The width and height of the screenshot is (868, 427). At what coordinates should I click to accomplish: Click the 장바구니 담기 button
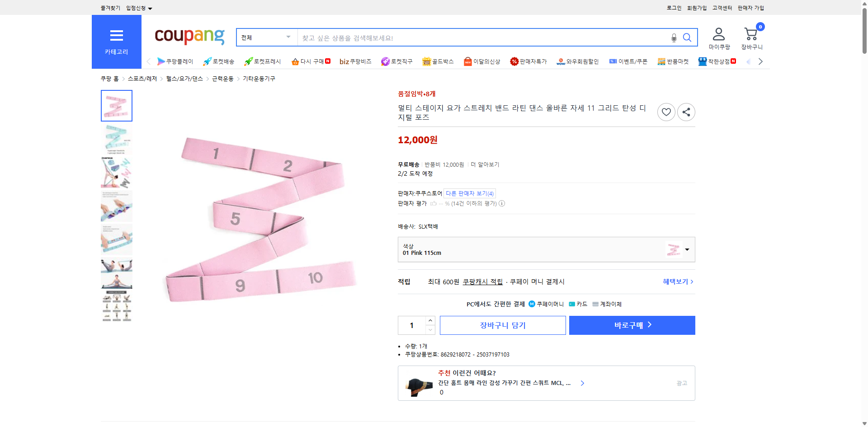click(502, 325)
